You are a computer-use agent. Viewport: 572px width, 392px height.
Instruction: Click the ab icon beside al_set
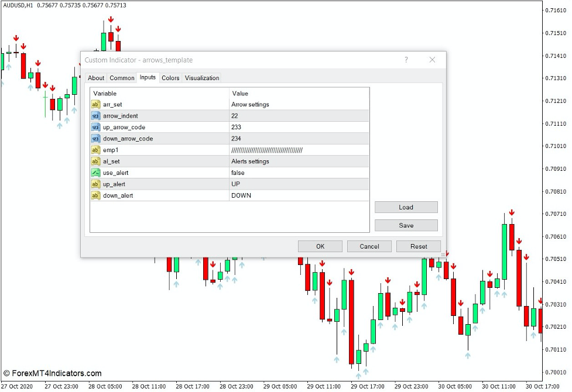click(95, 161)
